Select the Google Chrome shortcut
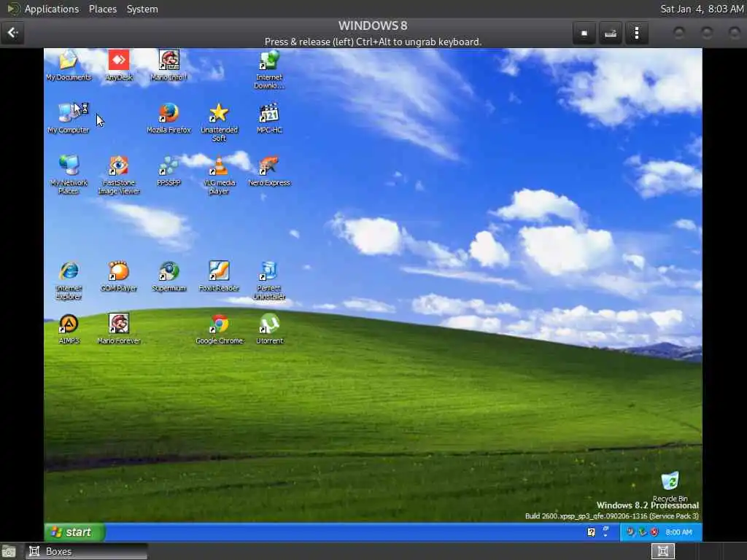The width and height of the screenshot is (747, 560). 219,329
